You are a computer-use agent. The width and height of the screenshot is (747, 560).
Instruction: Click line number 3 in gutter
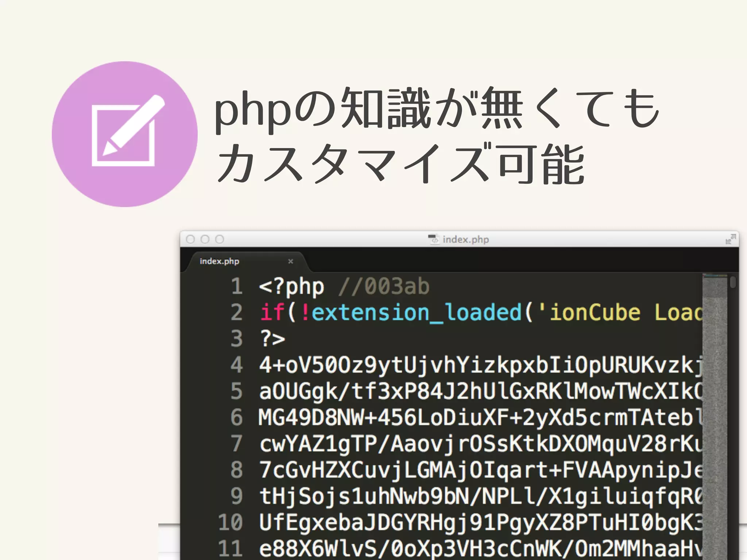tap(237, 339)
